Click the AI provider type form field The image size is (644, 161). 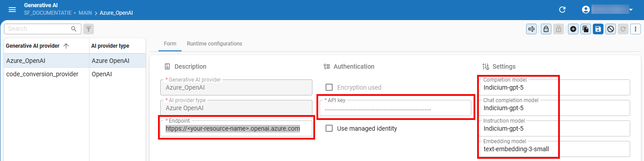click(x=236, y=108)
